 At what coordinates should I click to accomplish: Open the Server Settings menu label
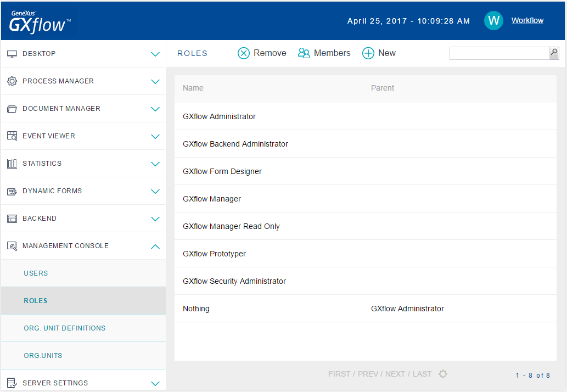(55, 383)
